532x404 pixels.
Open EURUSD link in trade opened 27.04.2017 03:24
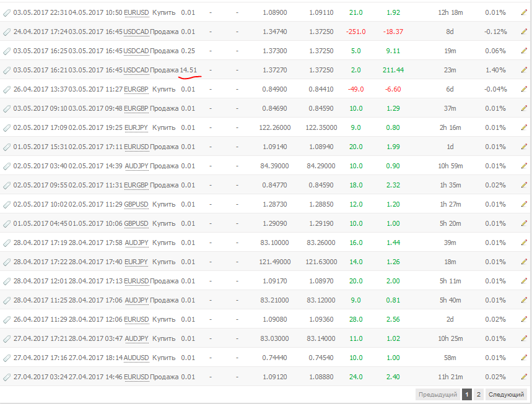(136, 377)
